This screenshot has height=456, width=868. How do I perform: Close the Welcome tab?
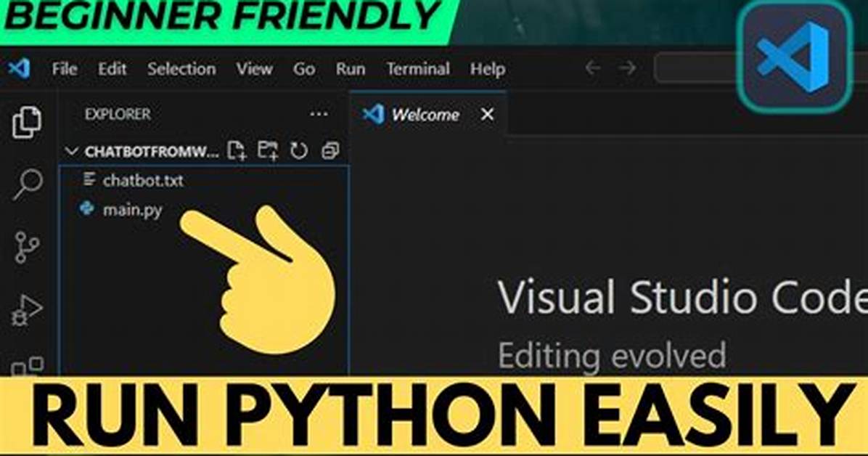[487, 114]
